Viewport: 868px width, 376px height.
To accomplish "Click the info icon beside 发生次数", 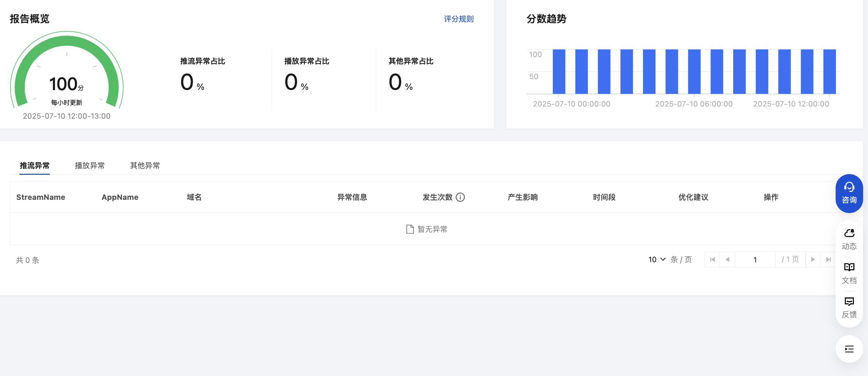I will (x=460, y=197).
